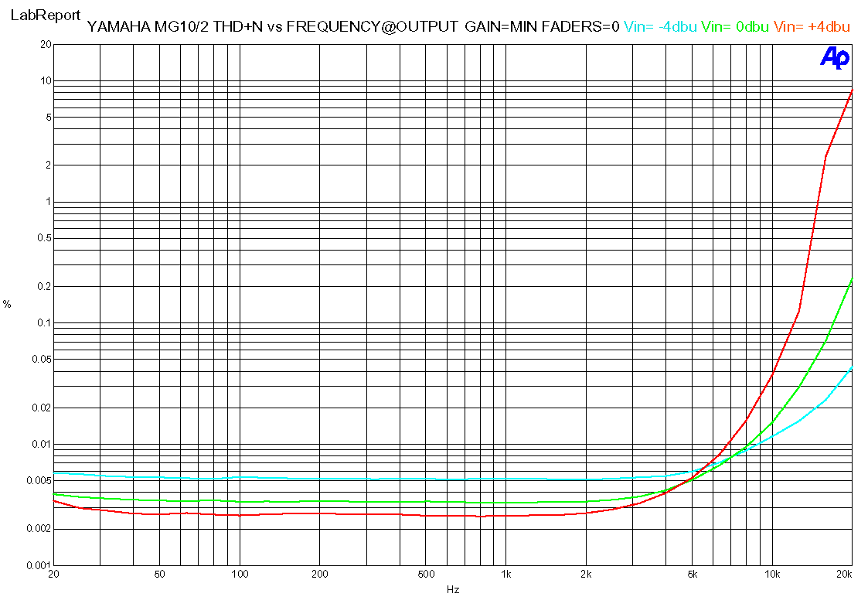Click the '20k' x-axis tick label

(844, 574)
